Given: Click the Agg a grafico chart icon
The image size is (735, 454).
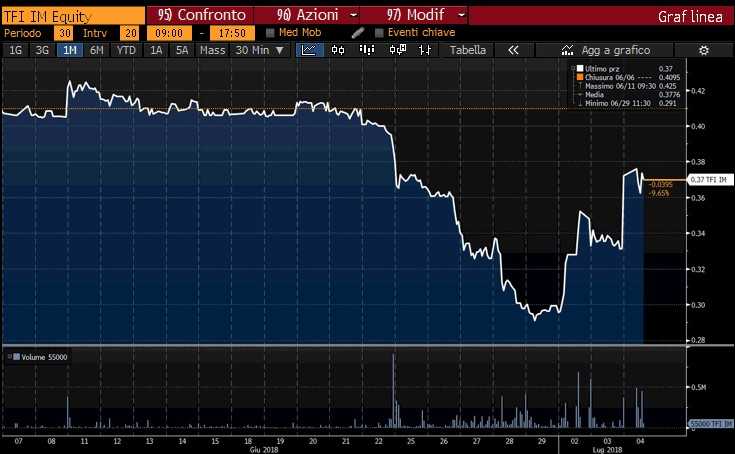Looking at the screenshot, I should pyautogui.click(x=567, y=50).
